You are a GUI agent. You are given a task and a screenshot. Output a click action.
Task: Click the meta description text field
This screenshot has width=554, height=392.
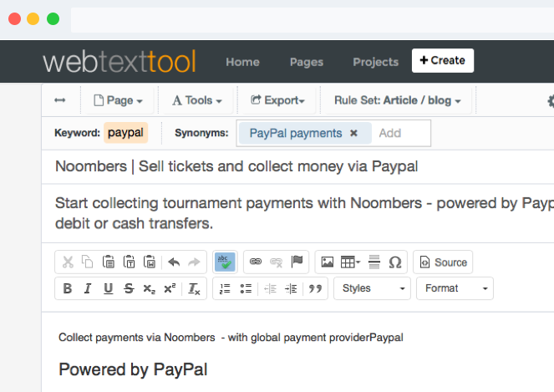(x=297, y=213)
